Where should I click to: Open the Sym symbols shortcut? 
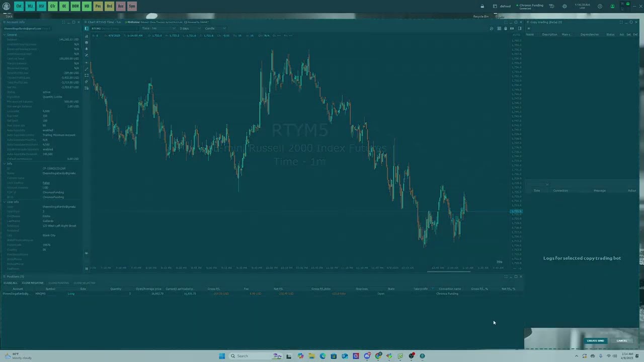tap(132, 6)
